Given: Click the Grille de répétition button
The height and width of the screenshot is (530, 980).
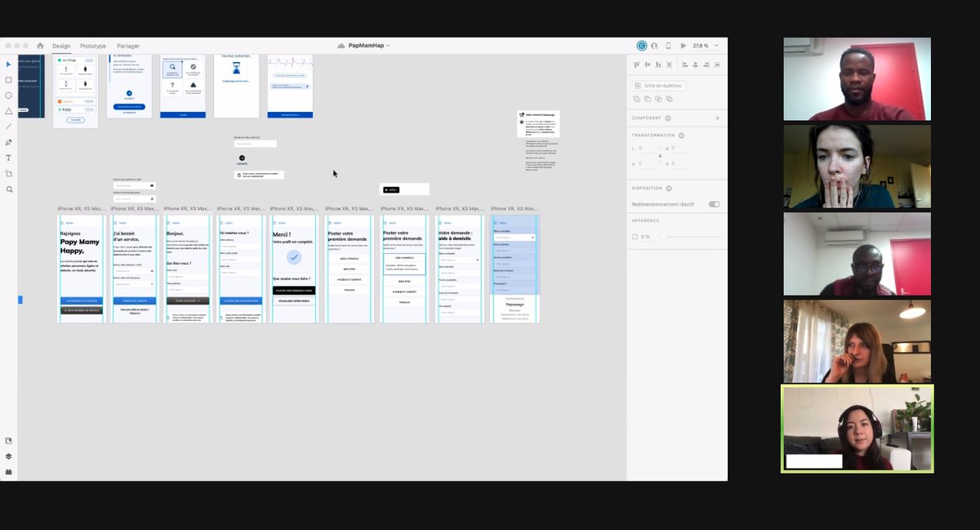Looking at the screenshot, I should pos(659,85).
